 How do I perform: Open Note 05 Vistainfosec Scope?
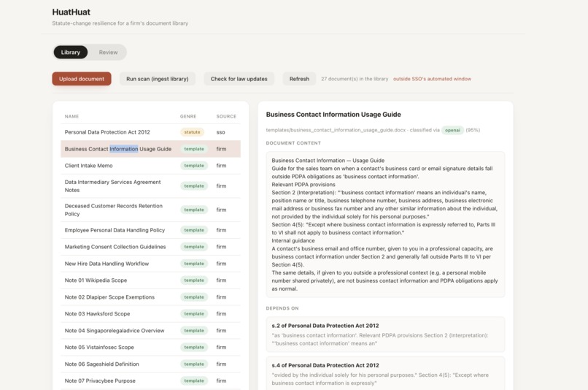(150, 347)
